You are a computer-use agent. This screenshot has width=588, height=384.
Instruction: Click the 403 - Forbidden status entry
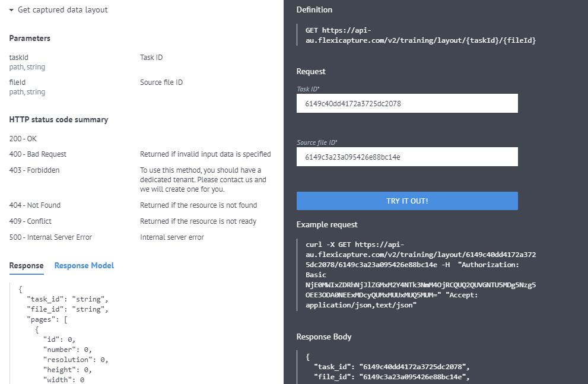[34, 170]
